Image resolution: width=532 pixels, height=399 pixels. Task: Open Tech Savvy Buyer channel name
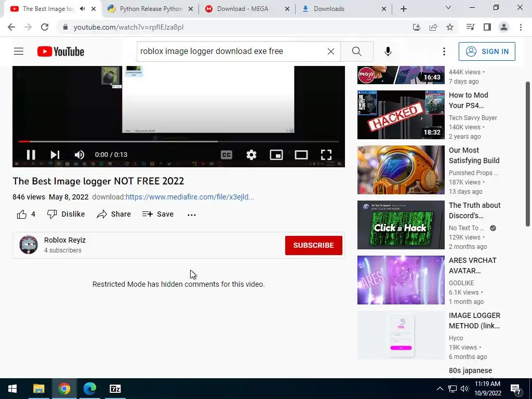[x=473, y=118]
